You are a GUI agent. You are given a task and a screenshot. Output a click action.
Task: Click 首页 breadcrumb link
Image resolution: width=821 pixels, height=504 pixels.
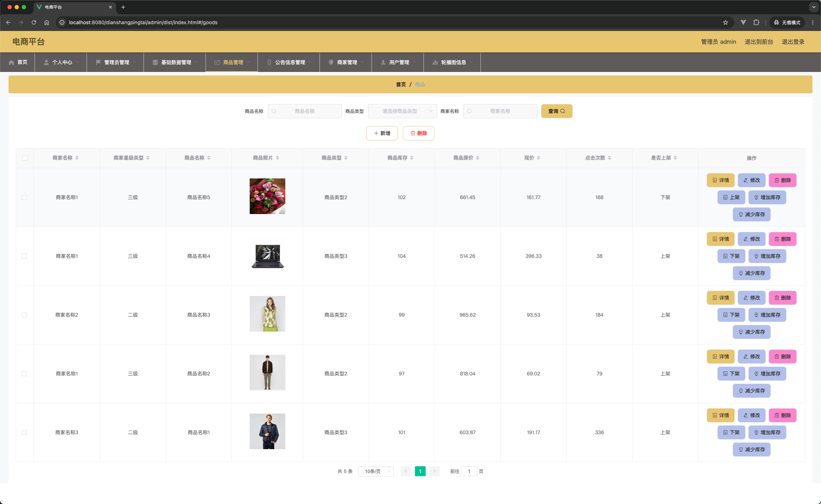pos(401,84)
